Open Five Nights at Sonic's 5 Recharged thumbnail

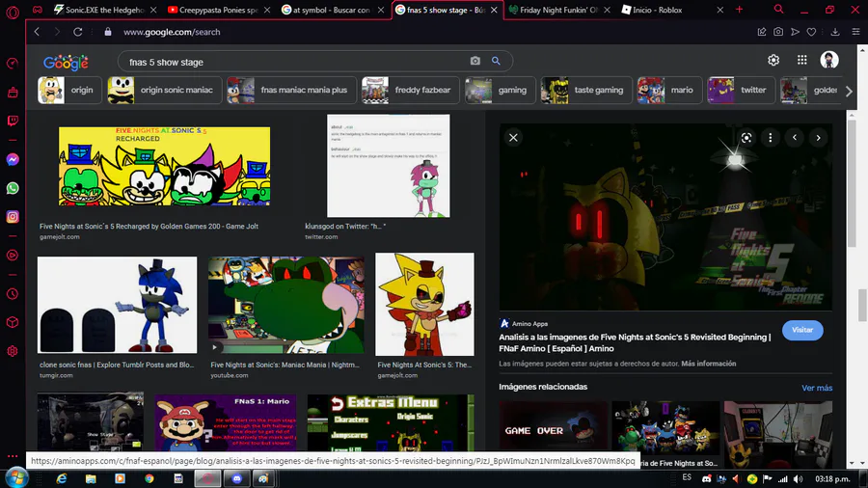point(164,166)
